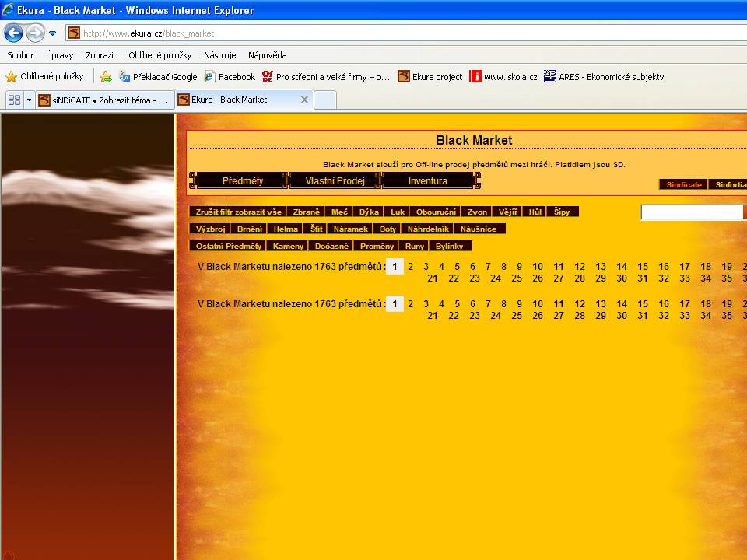Open the Facebook favorites bookmark

230,76
